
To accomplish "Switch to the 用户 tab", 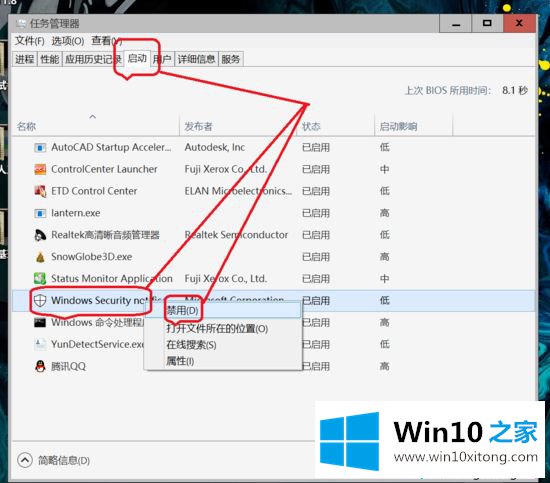I will 162,59.
